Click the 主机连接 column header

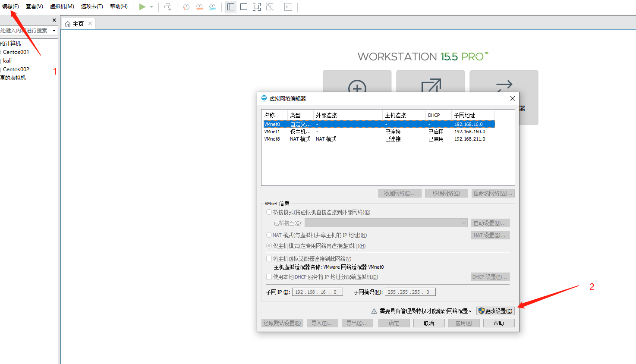point(404,115)
